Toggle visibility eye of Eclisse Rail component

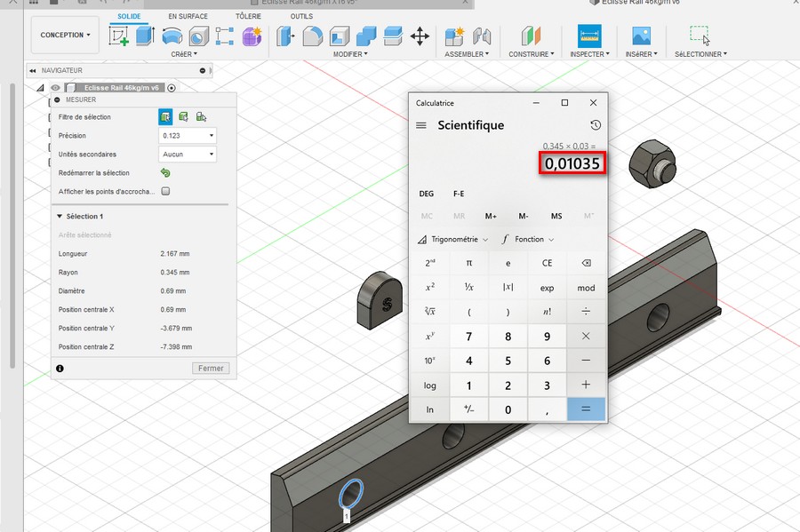pyautogui.click(x=55, y=88)
